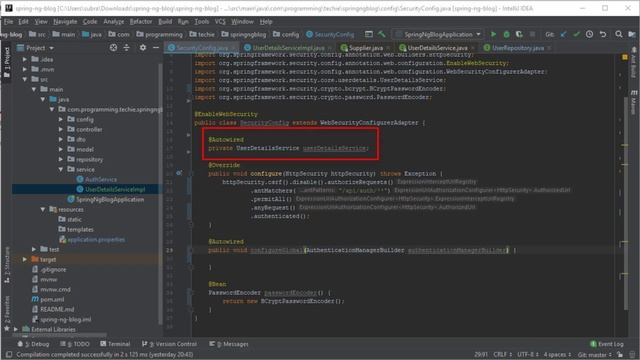Viewport: 640px width, 360px height.
Task: Click the editor vertical scrollbar
Action: coord(627,202)
